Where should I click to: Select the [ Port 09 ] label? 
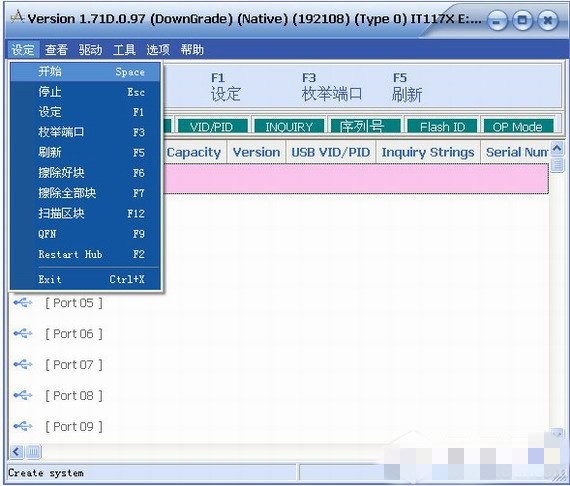click(x=74, y=426)
